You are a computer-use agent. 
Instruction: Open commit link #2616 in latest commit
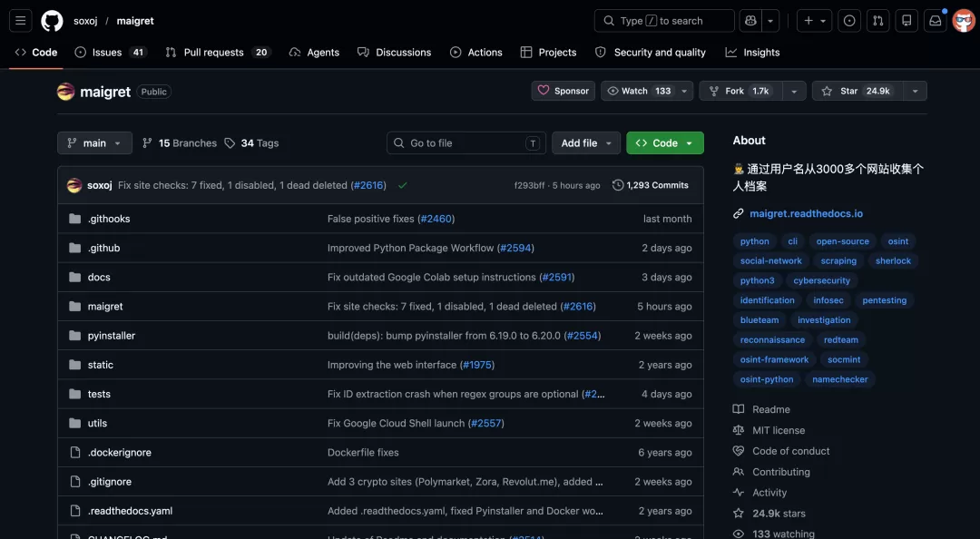click(x=368, y=185)
